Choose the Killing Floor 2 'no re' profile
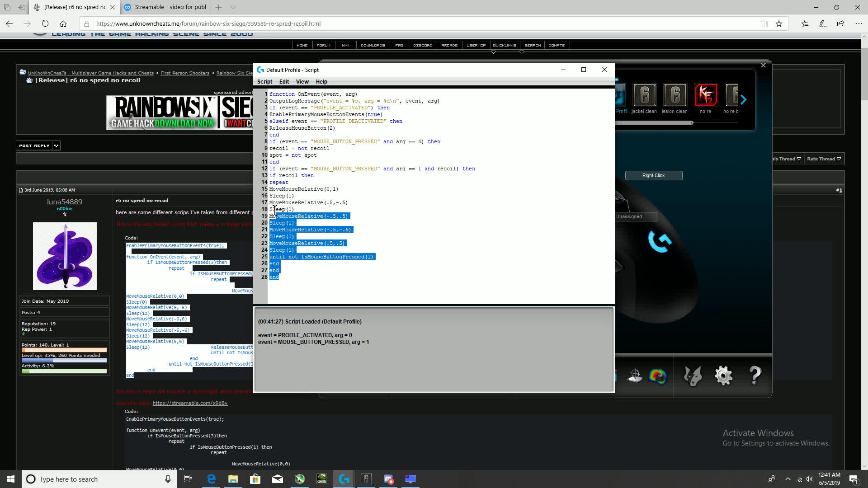 coord(706,95)
